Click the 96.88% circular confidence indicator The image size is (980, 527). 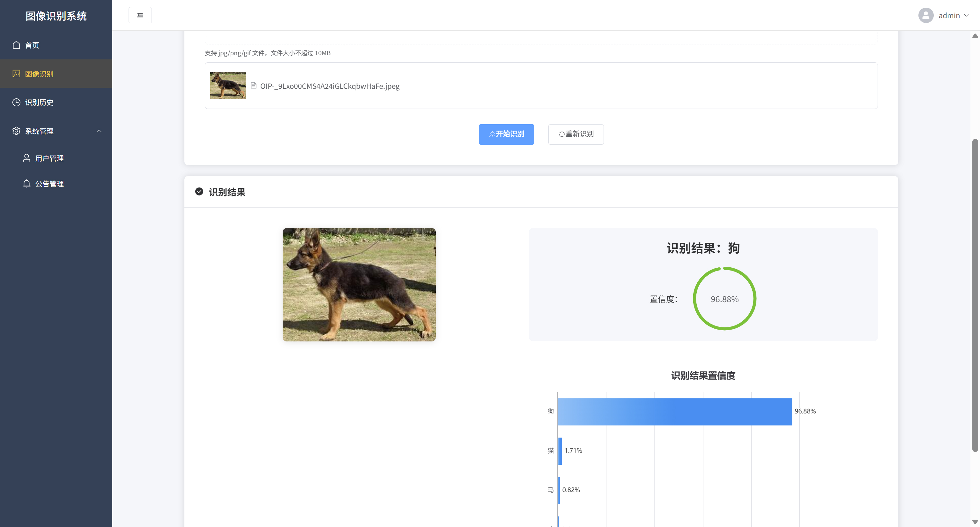(724, 299)
